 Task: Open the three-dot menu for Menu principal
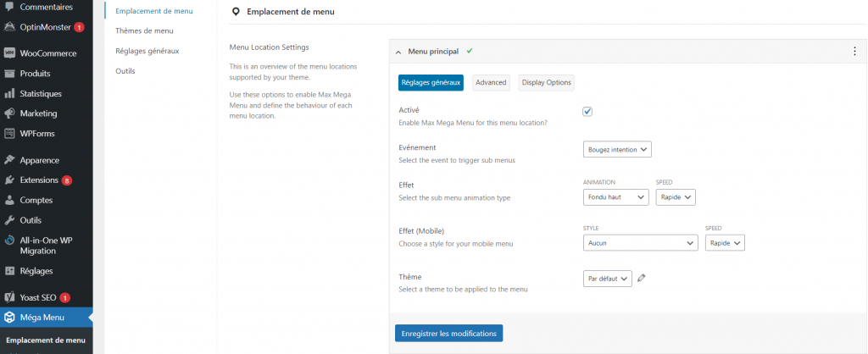pos(854,52)
